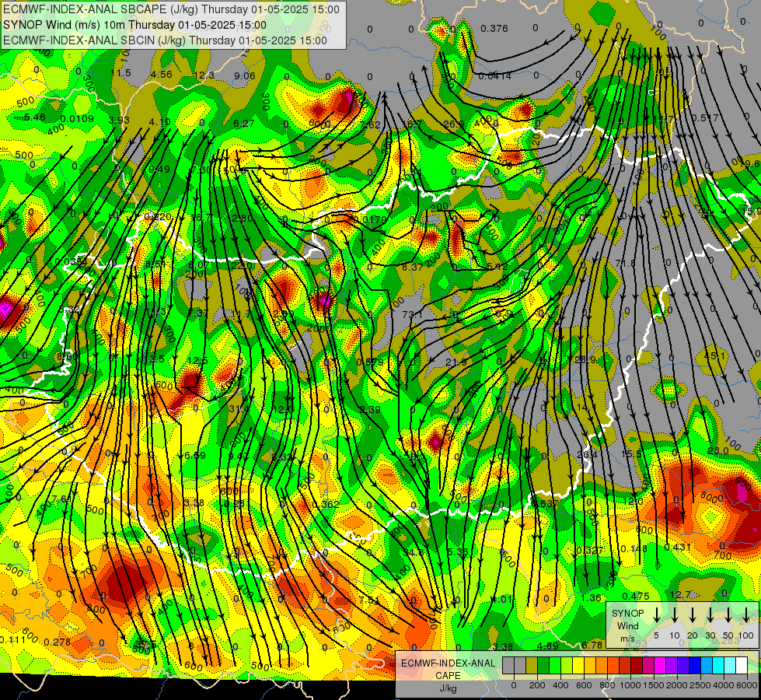Screen dimensions: 761x700
Task: Click the wind arrow above the 50 label
Action: pos(728,614)
